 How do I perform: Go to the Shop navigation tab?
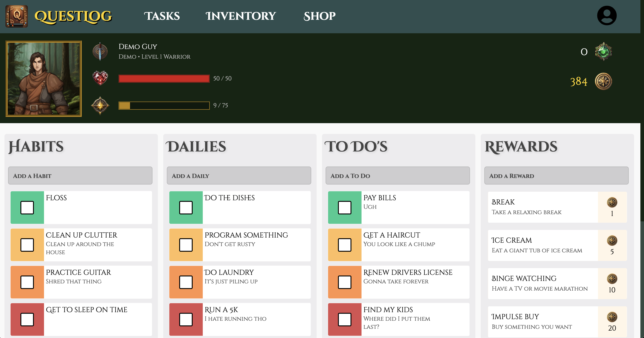(319, 16)
